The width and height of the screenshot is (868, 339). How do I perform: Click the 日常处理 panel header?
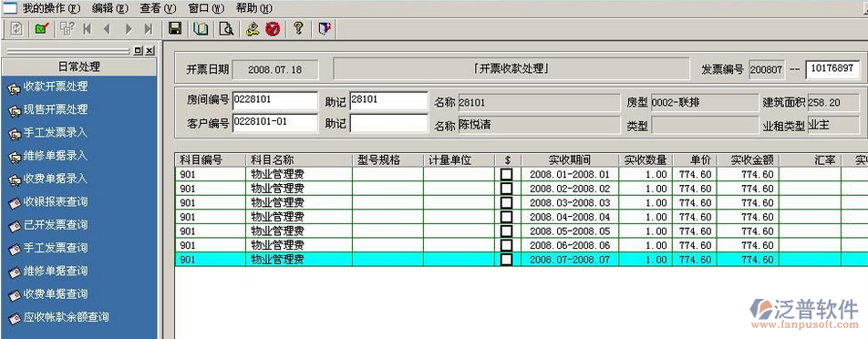[x=79, y=67]
